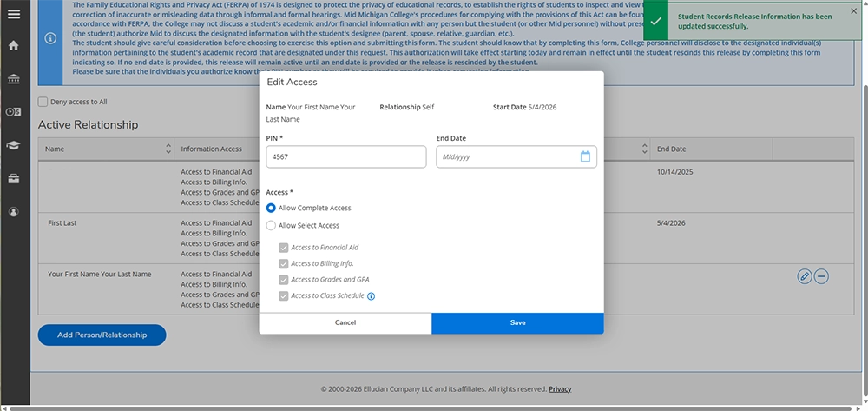Click the Relationship Self text in dialog
The width and height of the screenshot is (868, 411).
(x=407, y=108)
